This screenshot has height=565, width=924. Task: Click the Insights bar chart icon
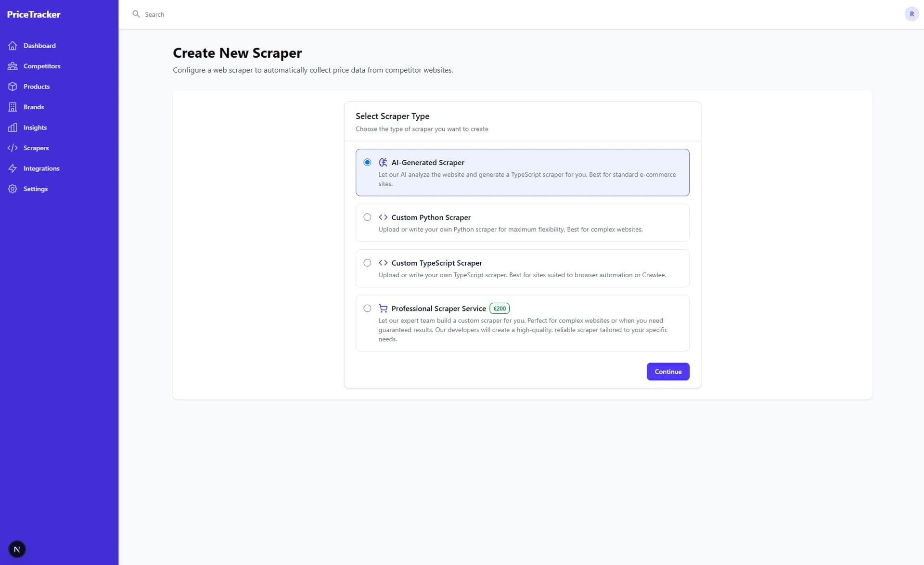13,128
